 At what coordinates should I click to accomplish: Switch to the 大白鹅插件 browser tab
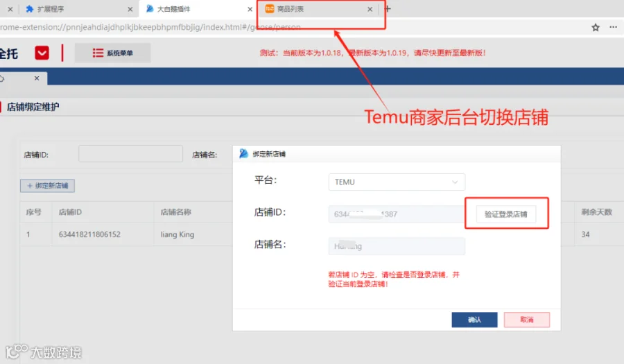(197, 9)
